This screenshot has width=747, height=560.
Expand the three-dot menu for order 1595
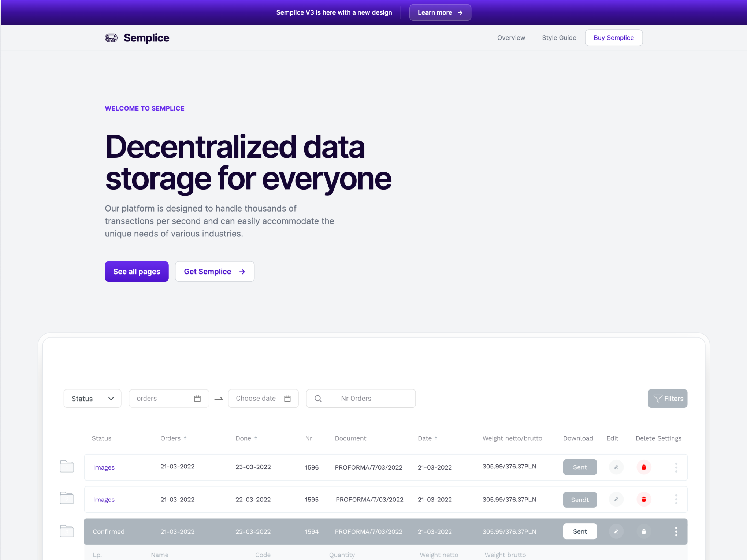(676, 499)
